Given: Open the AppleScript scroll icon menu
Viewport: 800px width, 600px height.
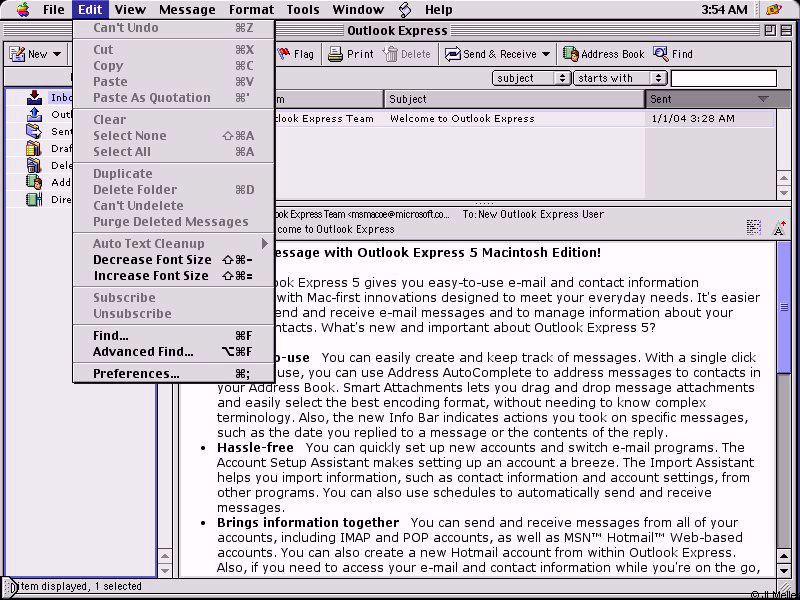Looking at the screenshot, I should point(405,9).
